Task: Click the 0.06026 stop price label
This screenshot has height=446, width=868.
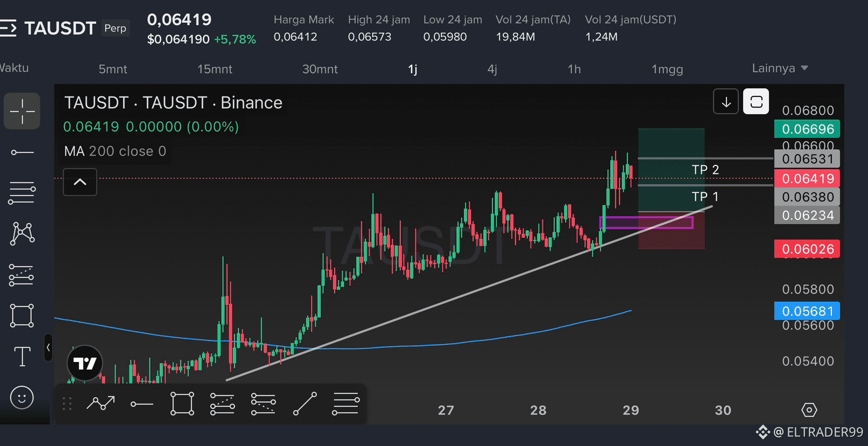Action: pyautogui.click(x=807, y=249)
